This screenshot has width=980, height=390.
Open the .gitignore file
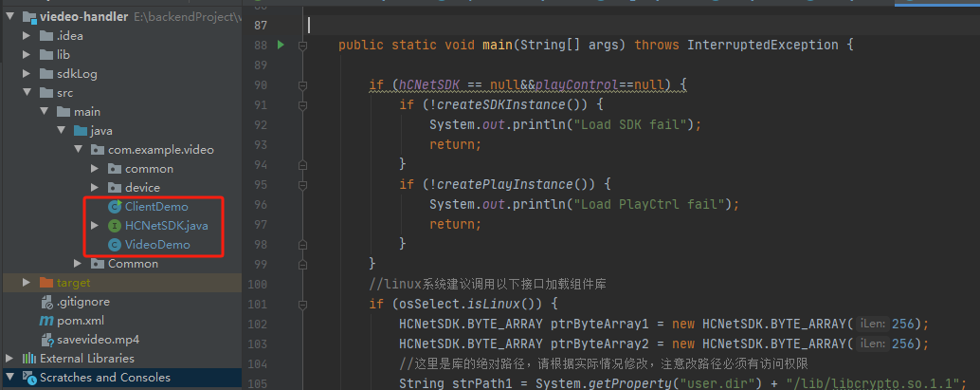click(83, 302)
